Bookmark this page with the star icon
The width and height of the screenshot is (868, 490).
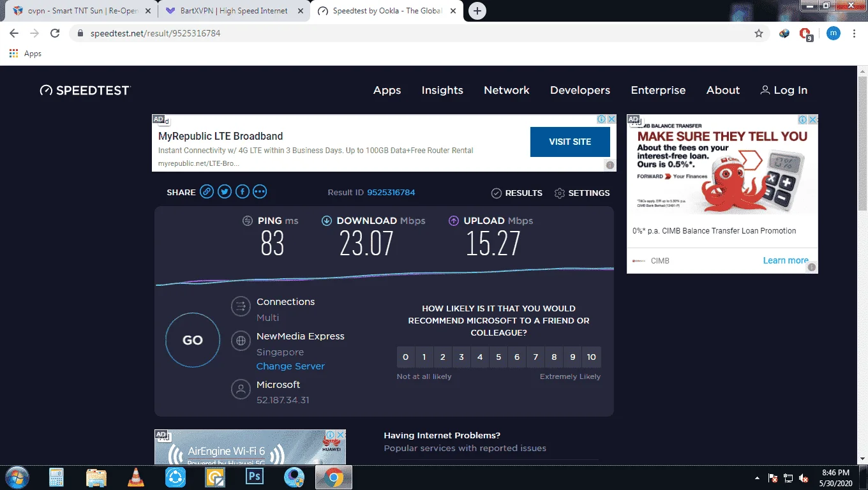(x=759, y=33)
